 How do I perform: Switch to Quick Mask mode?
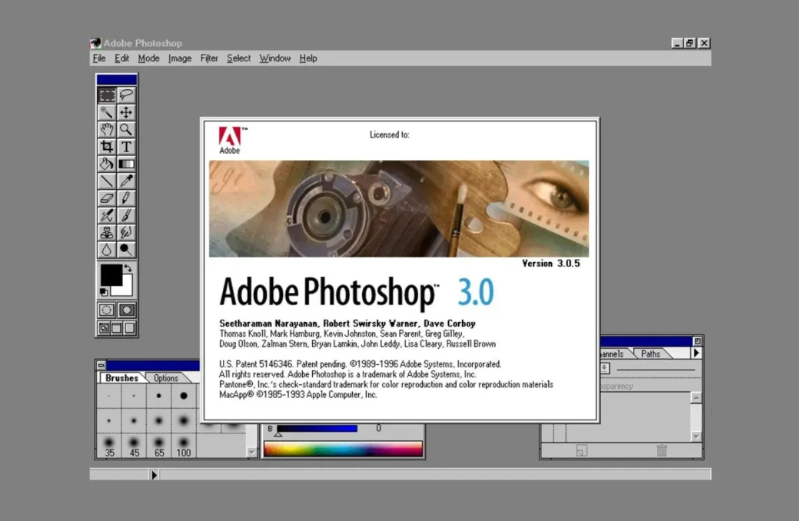click(x=126, y=310)
